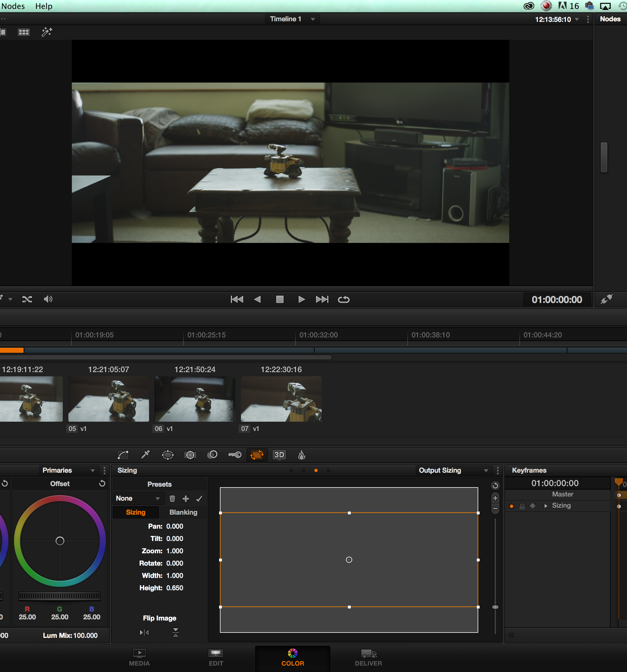Jump to first frame
The height and width of the screenshot is (672, 627).
(237, 299)
